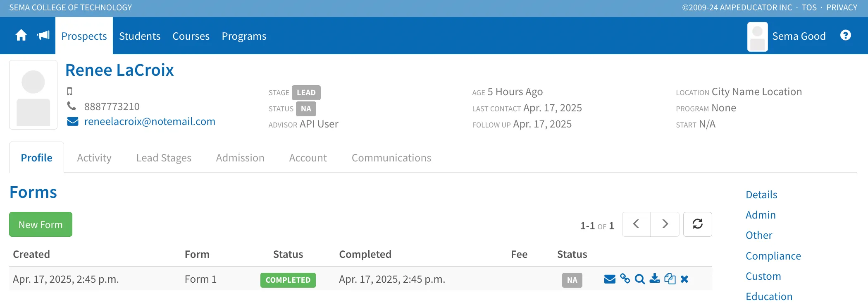Open Students in the navigation bar
868x303 pixels.
[140, 36]
